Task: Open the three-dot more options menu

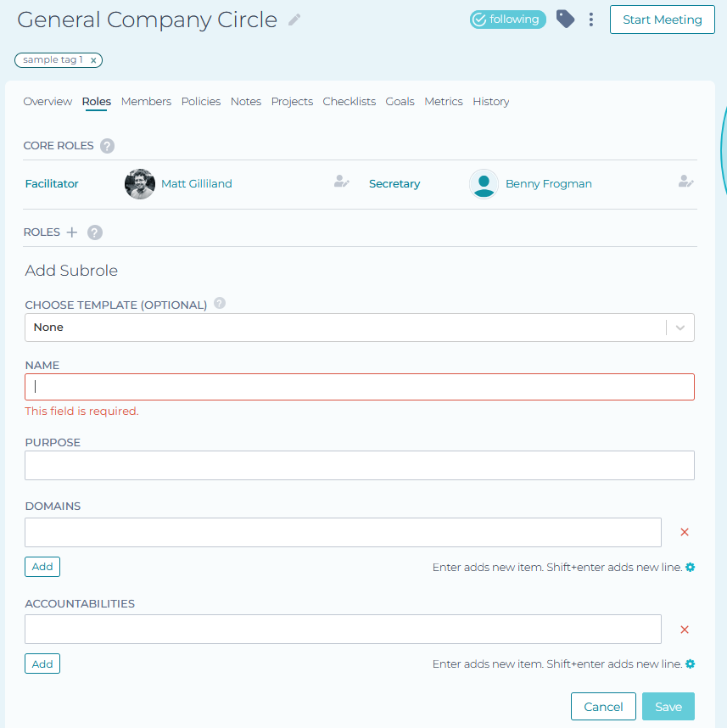Action: [x=591, y=20]
